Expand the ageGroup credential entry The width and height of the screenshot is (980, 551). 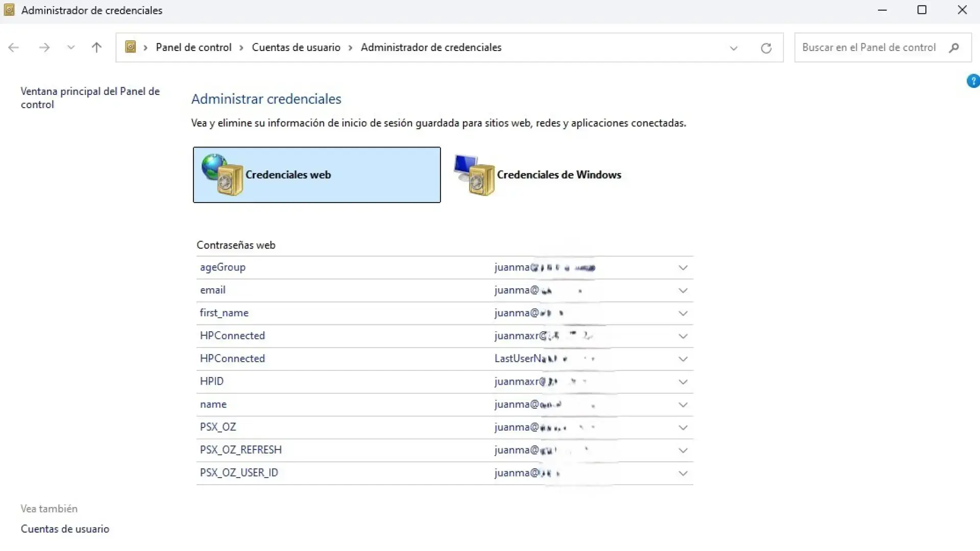682,267
